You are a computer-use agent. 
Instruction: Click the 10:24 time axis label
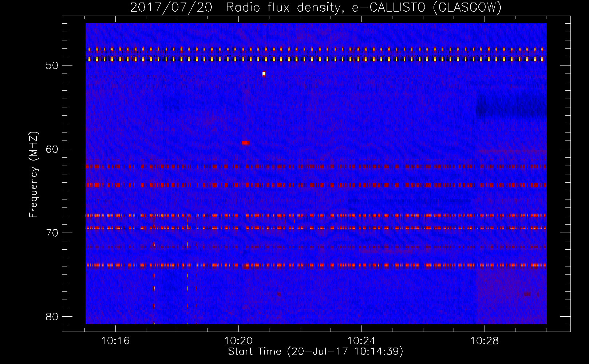pyautogui.click(x=361, y=341)
